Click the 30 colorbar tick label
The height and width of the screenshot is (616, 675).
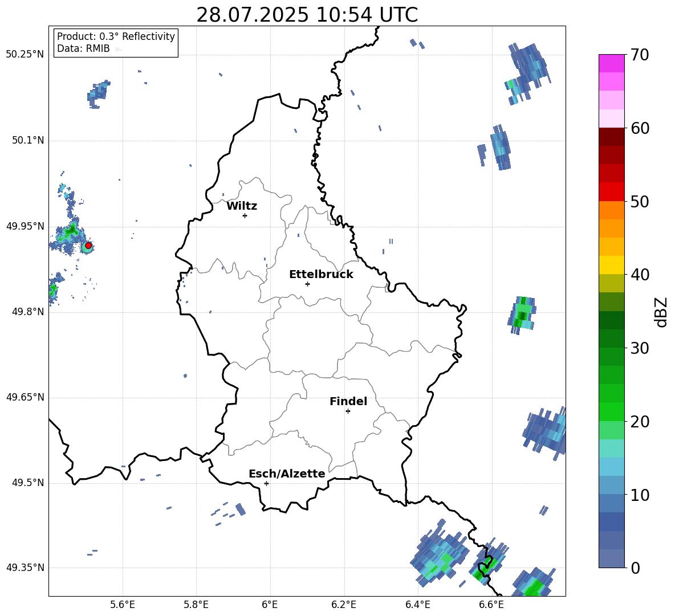640,348
